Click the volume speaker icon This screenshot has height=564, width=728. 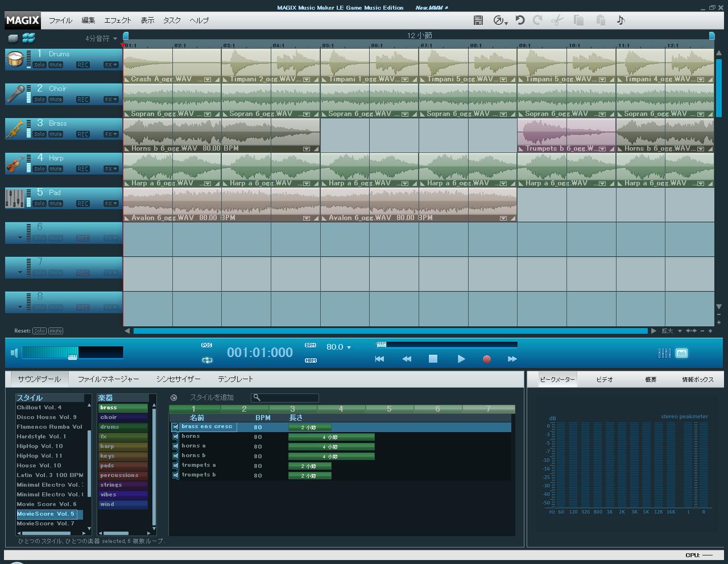point(14,353)
